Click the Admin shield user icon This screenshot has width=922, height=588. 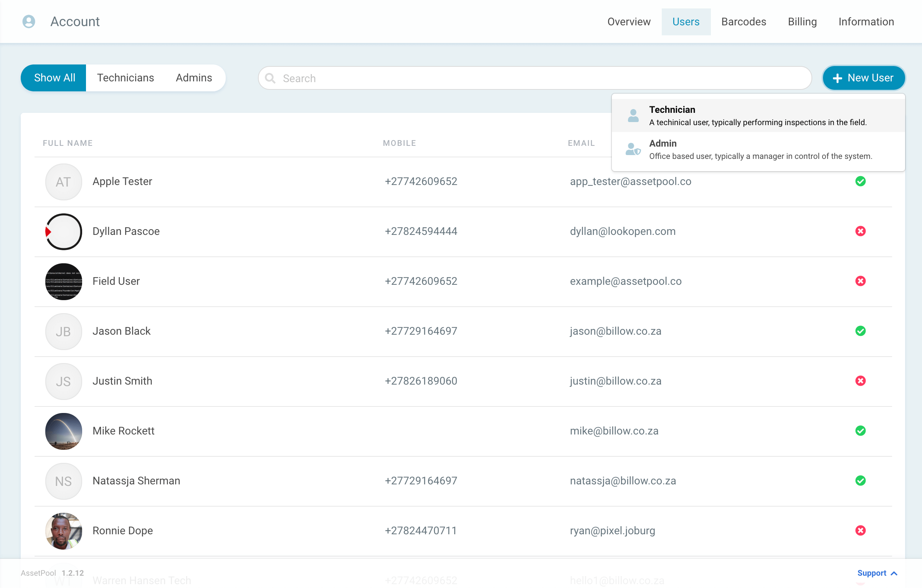coord(633,149)
